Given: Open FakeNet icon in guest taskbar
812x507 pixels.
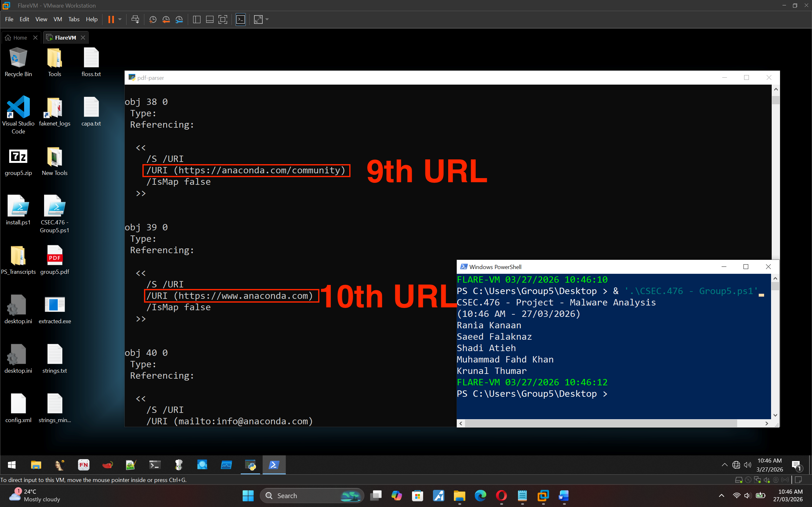Looking at the screenshot, I should [x=83, y=465].
